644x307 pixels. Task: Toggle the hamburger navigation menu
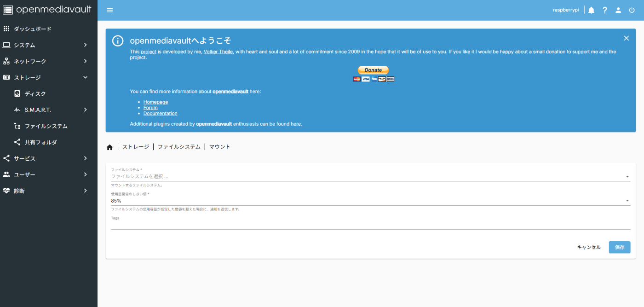(109, 10)
